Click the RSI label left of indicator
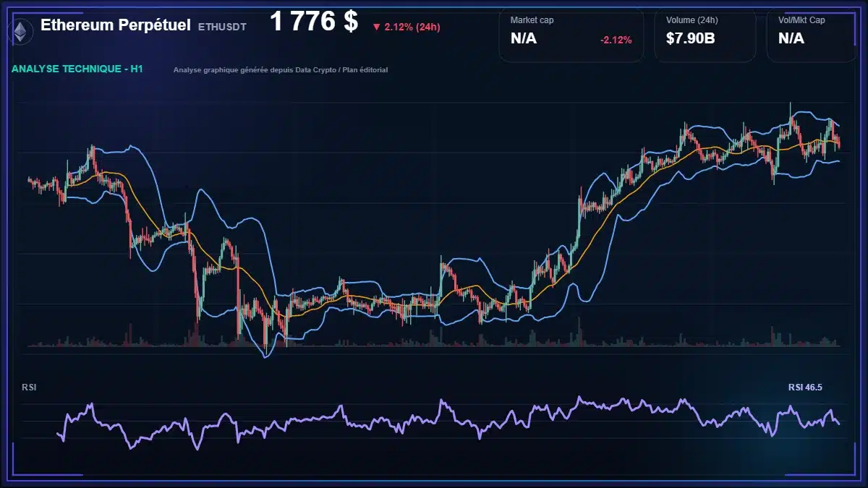 coord(29,388)
